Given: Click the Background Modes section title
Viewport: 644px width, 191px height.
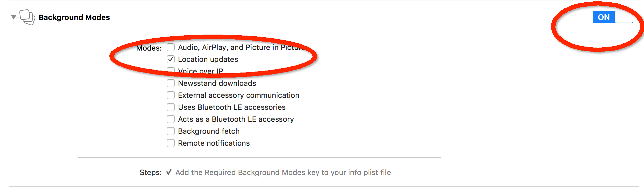Looking at the screenshot, I should [74, 17].
